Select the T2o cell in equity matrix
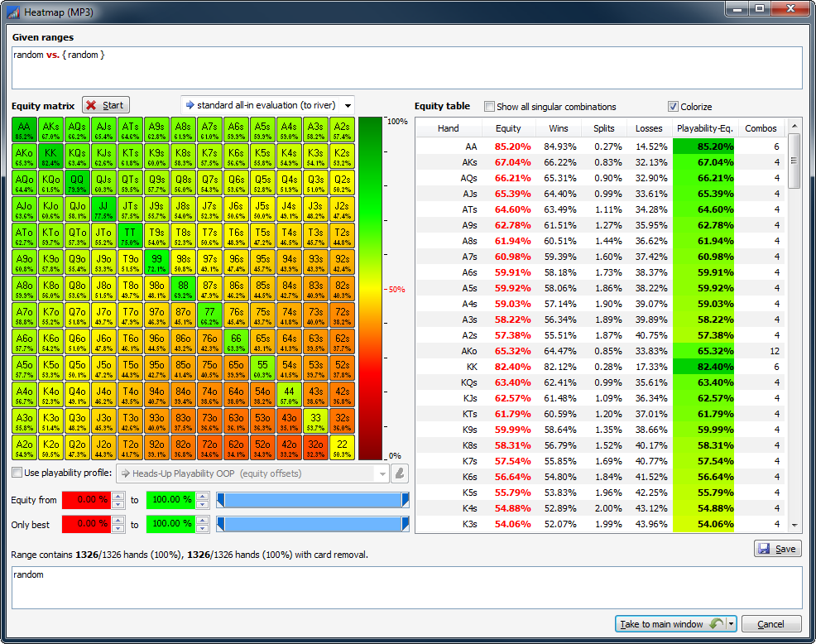Screen dimensions: 816x644 pyautogui.click(x=130, y=447)
